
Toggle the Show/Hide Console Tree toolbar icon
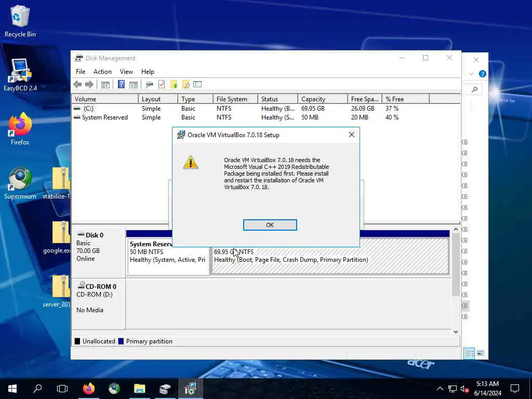point(105,85)
